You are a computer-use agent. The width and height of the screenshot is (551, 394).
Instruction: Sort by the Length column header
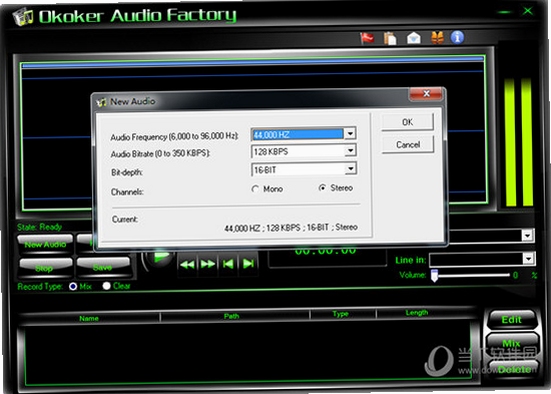[x=417, y=312]
